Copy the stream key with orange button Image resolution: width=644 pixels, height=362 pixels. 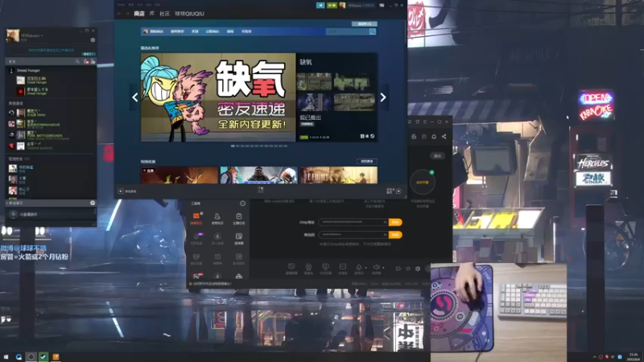point(395,234)
